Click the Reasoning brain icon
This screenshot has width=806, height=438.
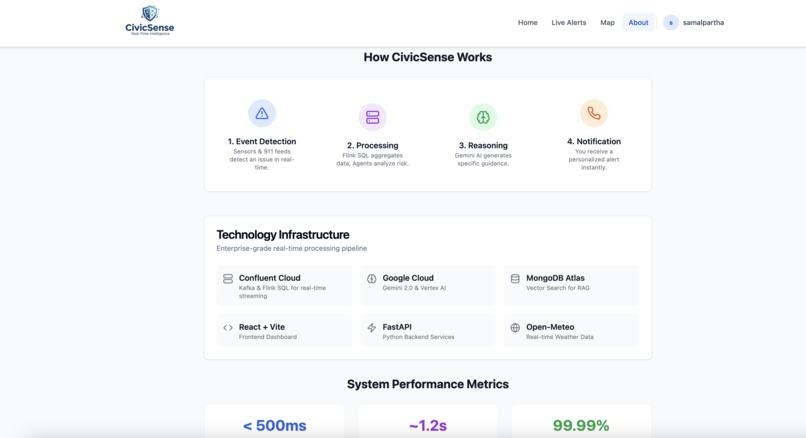483,117
